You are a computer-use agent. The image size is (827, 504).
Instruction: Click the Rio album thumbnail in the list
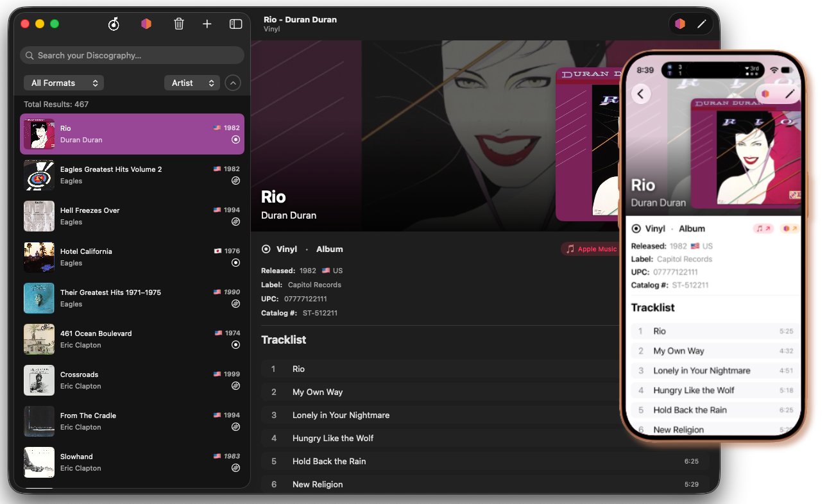click(39, 134)
